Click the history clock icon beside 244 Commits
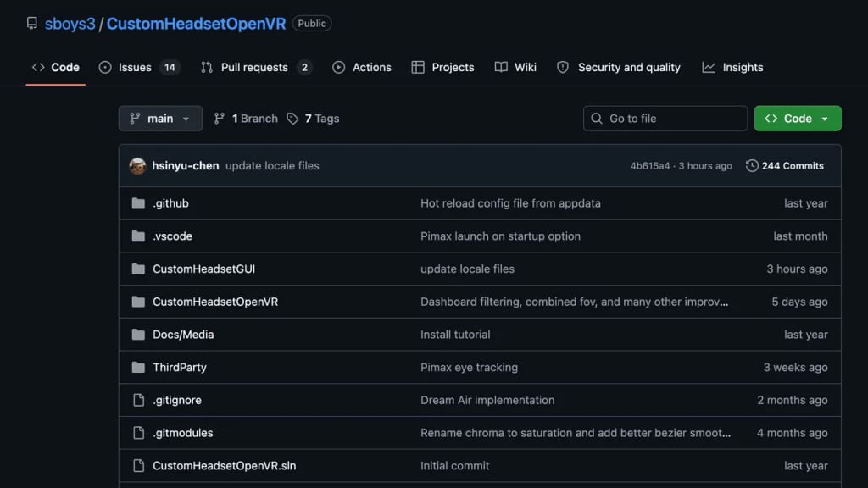Screen dimensions: 868x488 click(751, 166)
